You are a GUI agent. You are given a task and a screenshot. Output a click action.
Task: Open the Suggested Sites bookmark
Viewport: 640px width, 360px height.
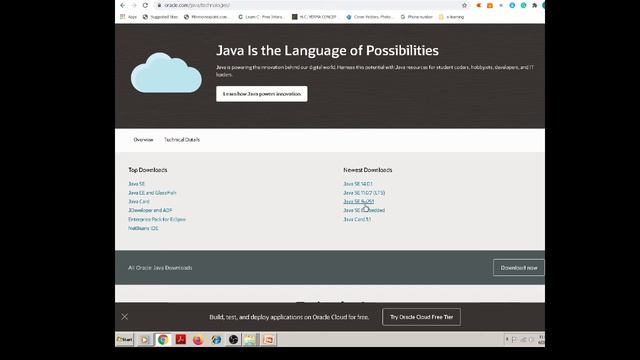160,17
